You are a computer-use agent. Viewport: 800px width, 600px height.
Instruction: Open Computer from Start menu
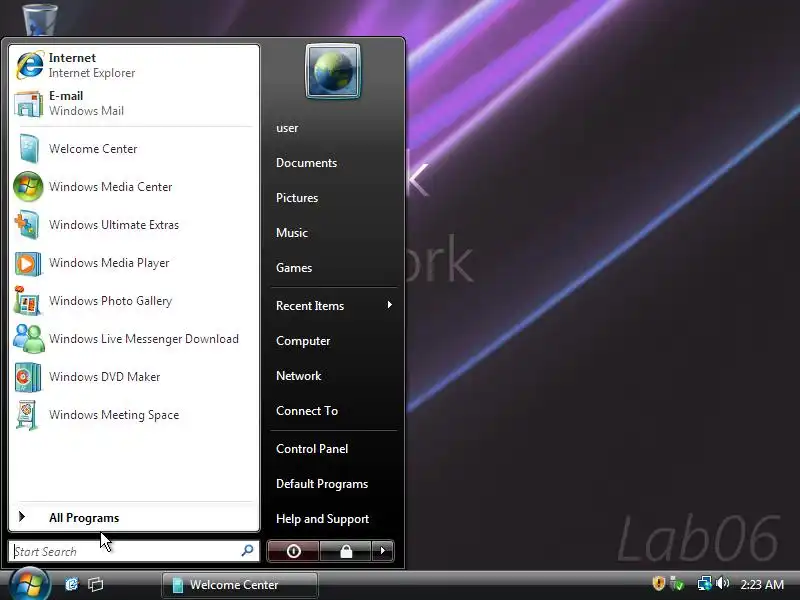point(303,341)
